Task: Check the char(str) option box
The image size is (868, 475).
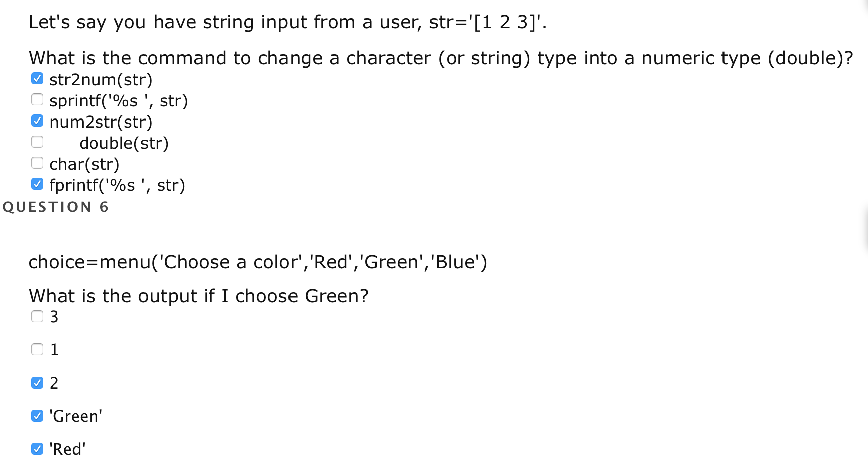Action: point(37,163)
